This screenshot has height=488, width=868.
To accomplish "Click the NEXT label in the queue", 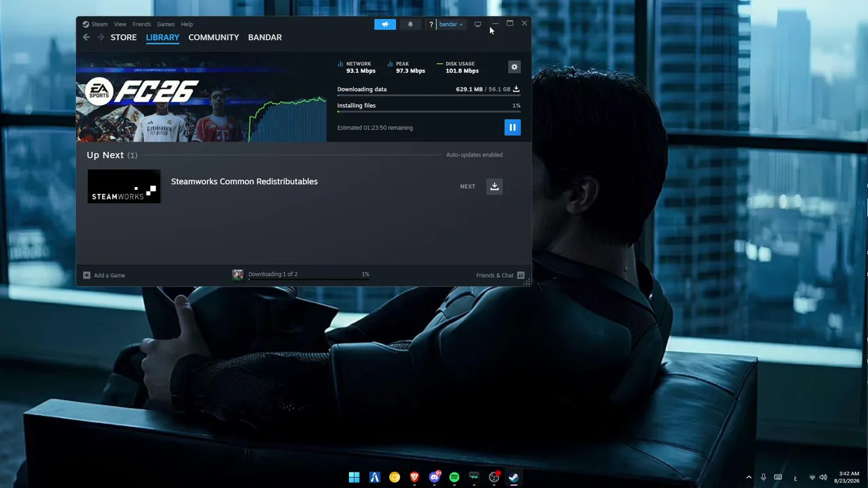I will pos(468,186).
